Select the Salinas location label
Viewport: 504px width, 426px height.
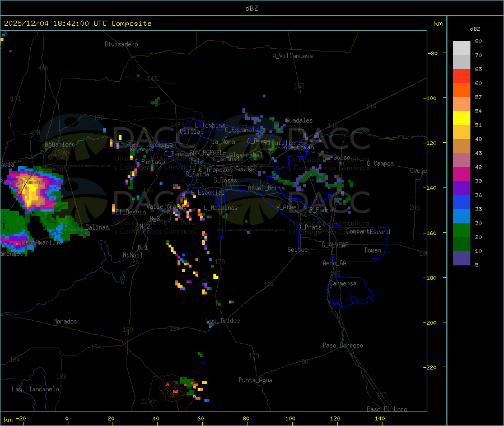point(97,227)
